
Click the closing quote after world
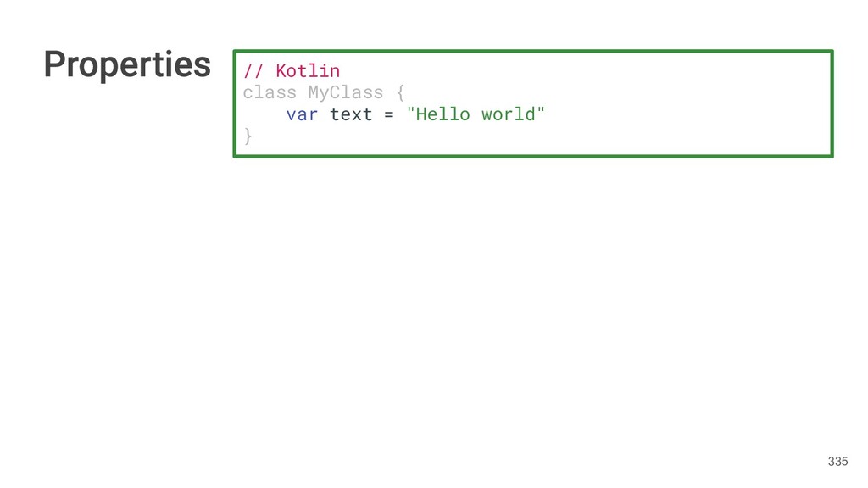click(541, 112)
